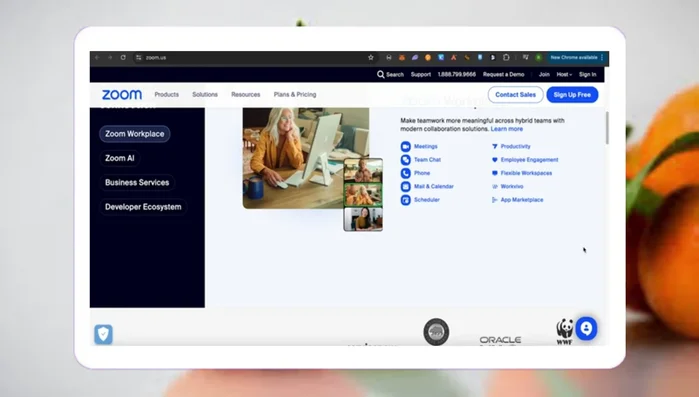Screen dimensions: 699x397
Task: Go to Plans & Pricing
Action: coord(295,94)
